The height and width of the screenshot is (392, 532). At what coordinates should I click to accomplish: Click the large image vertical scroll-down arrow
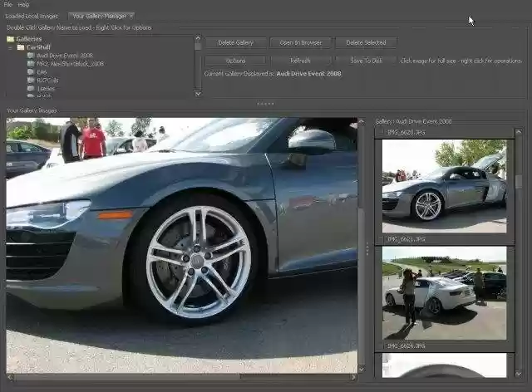coord(362,369)
